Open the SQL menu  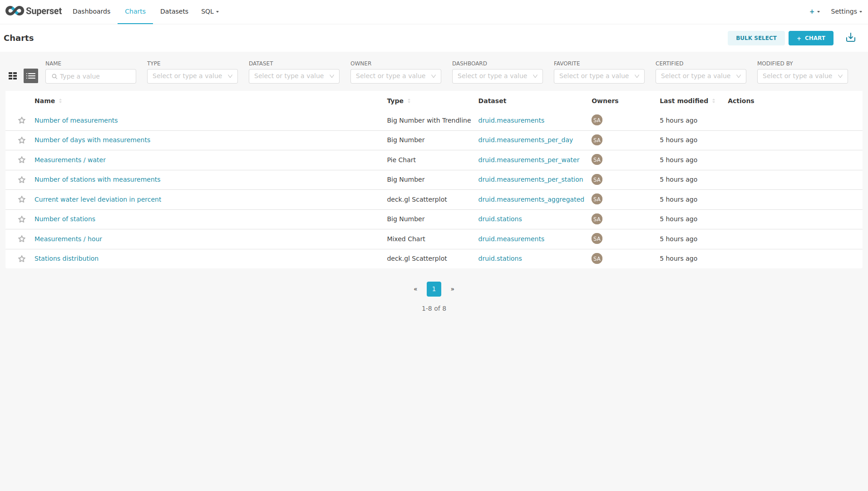pyautogui.click(x=210, y=11)
